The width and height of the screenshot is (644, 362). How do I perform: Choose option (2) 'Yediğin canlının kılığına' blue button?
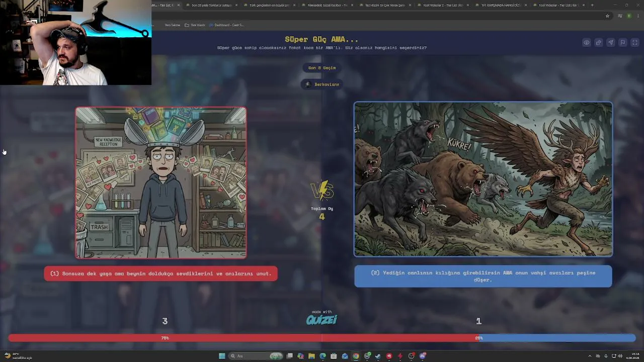[x=483, y=277]
